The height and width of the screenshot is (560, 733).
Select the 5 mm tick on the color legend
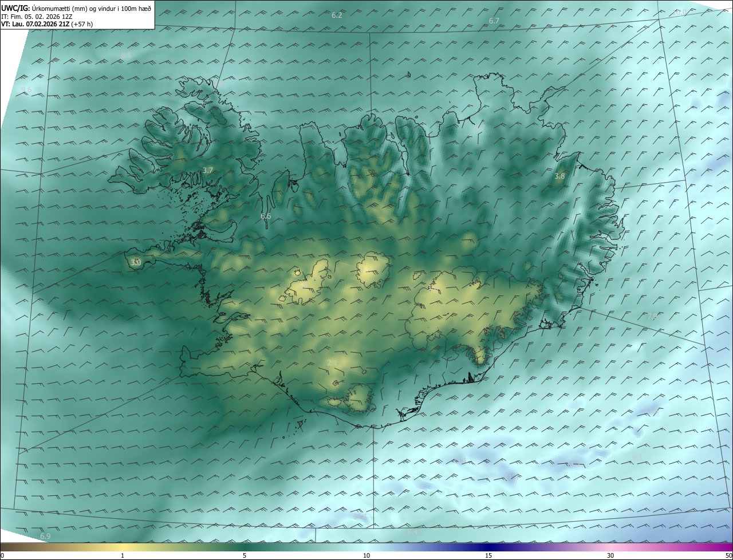(x=245, y=555)
